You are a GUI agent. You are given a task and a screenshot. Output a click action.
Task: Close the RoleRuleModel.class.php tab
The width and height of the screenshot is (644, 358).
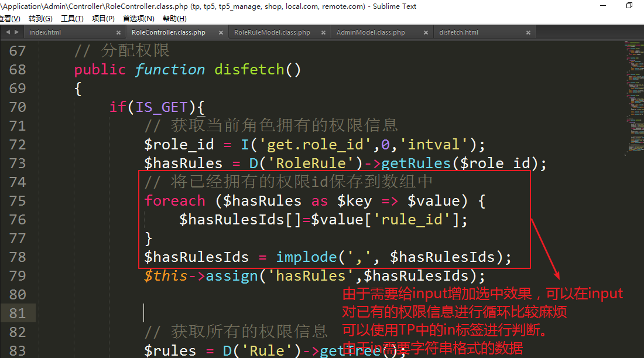coord(323,33)
